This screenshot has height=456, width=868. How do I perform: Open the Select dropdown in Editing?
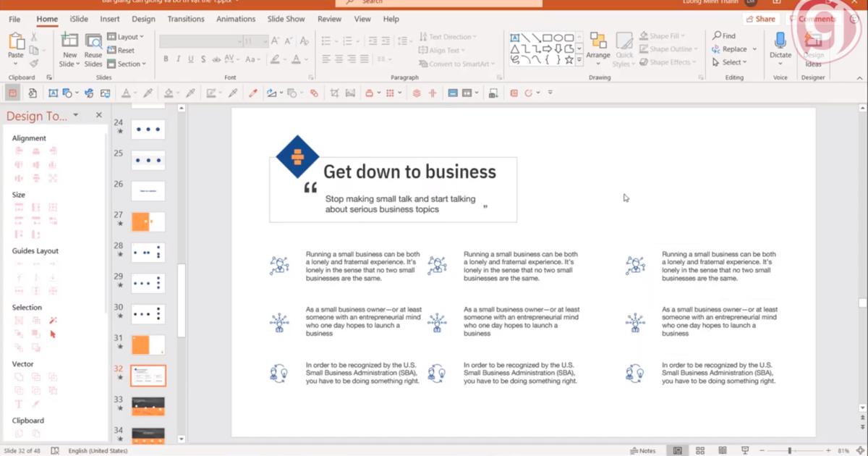pos(731,62)
